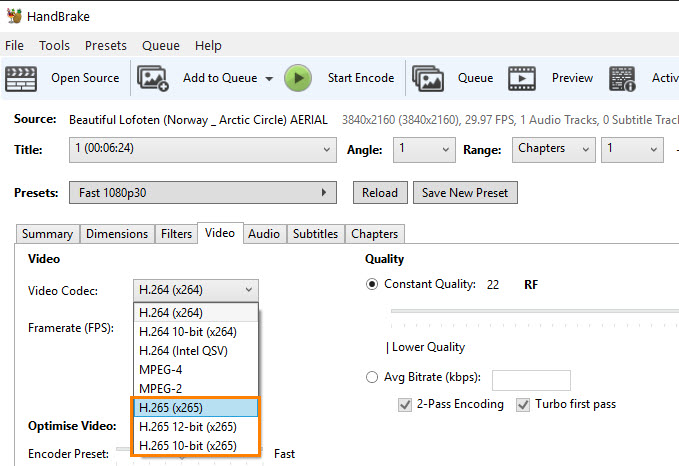Open the Presets menu
Image resolution: width=679 pixels, height=466 pixels.
pos(106,45)
